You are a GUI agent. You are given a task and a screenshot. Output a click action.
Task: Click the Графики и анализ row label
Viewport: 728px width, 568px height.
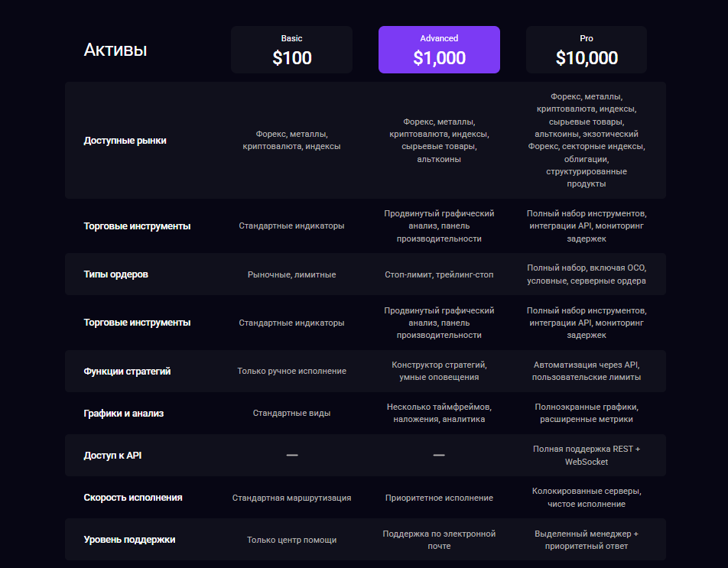tap(123, 414)
